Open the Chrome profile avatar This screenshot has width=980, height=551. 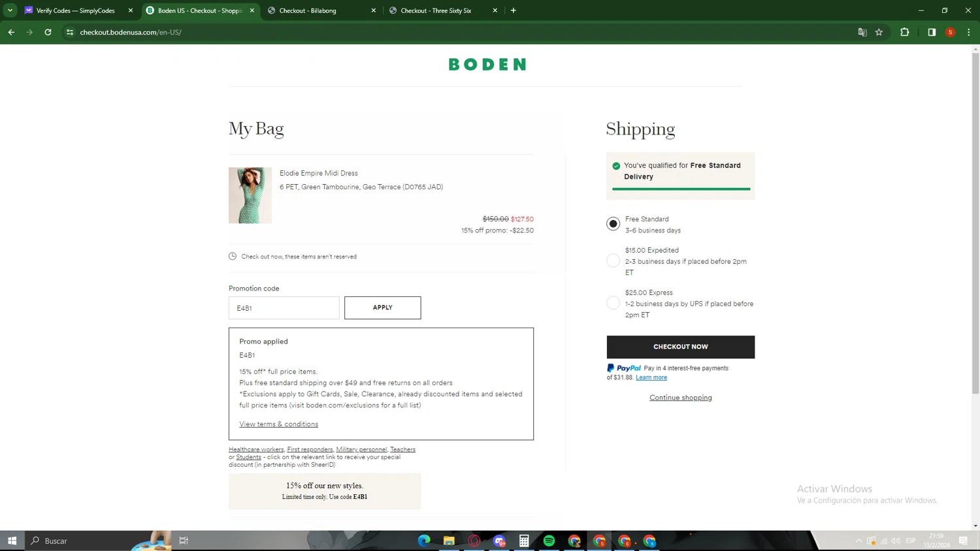point(951,32)
